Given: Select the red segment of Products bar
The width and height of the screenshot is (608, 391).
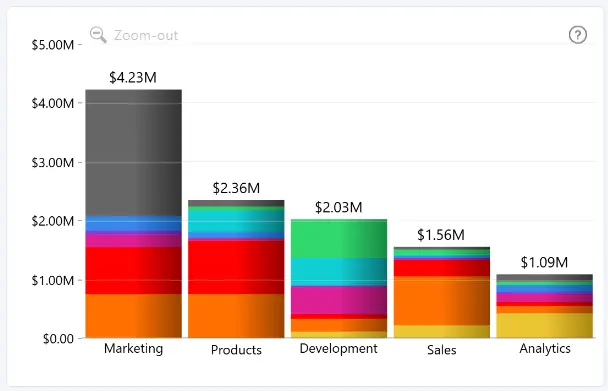Looking at the screenshot, I should click(x=236, y=267).
